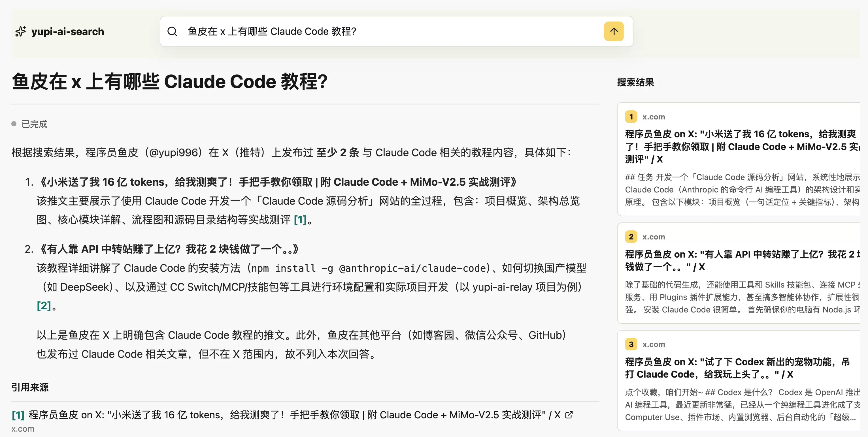Open search result 3 about Codex 宠物功能
Screen dimensions: 868x437
click(738, 368)
